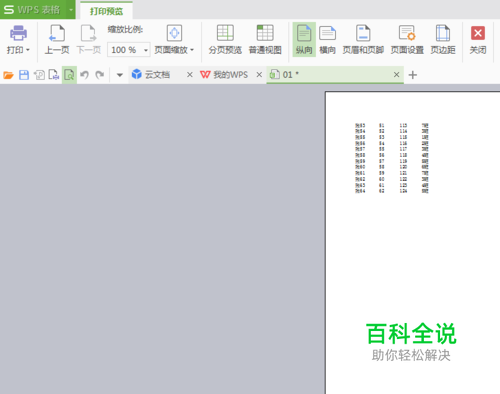Viewport: 500px width, 394px height.
Task: Click the 100 % zoom value field
Action: (x=125, y=50)
